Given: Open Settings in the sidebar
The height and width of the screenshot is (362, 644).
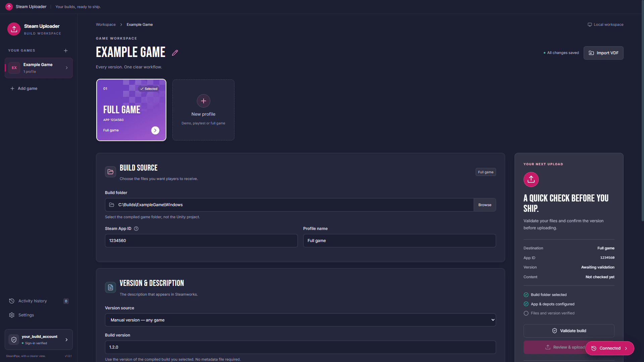Looking at the screenshot, I should pyautogui.click(x=39, y=315).
